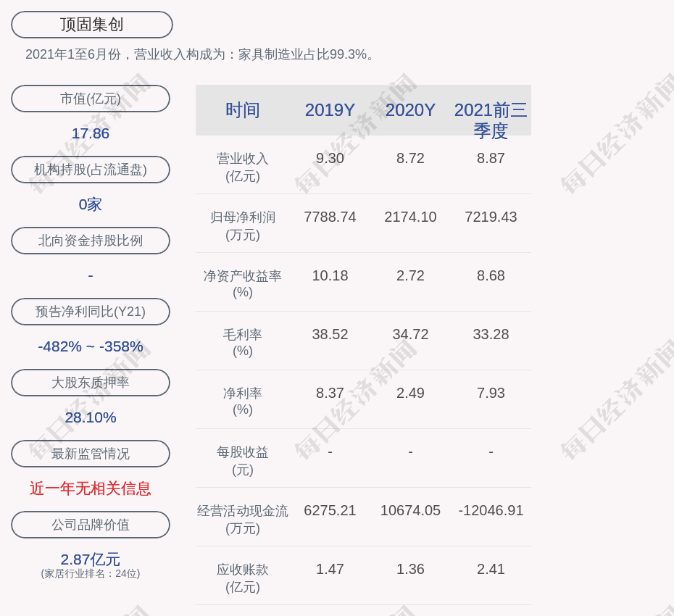
Task: Click the 北向资金持股比例 label pill
Action: (91, 241)
